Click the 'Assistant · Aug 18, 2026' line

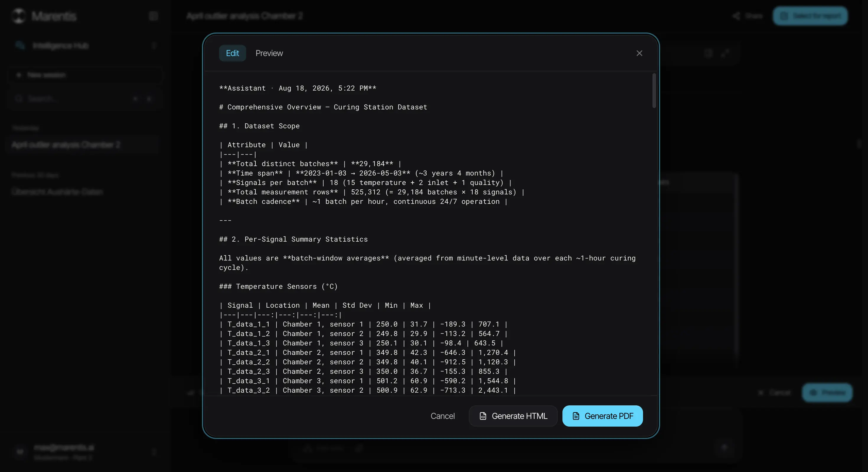click(x=298, y=88)
